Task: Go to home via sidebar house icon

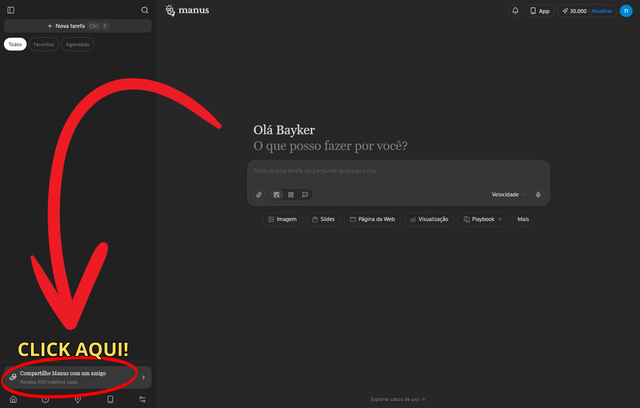Action: (x=13, y=399)
